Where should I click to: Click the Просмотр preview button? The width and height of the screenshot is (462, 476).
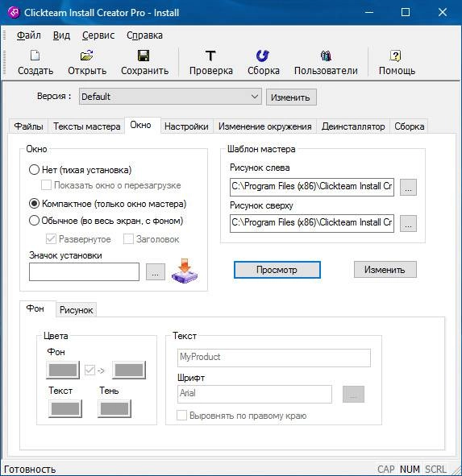[277, 270]
